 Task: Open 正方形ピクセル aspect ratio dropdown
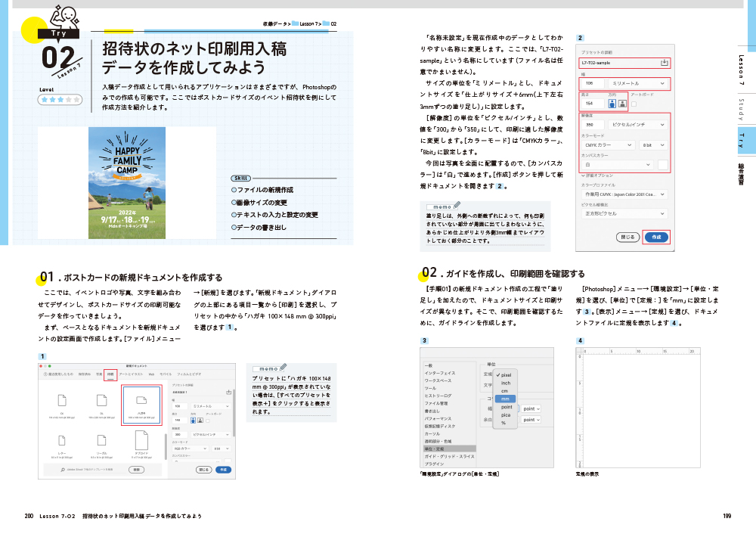pos(625,214)
